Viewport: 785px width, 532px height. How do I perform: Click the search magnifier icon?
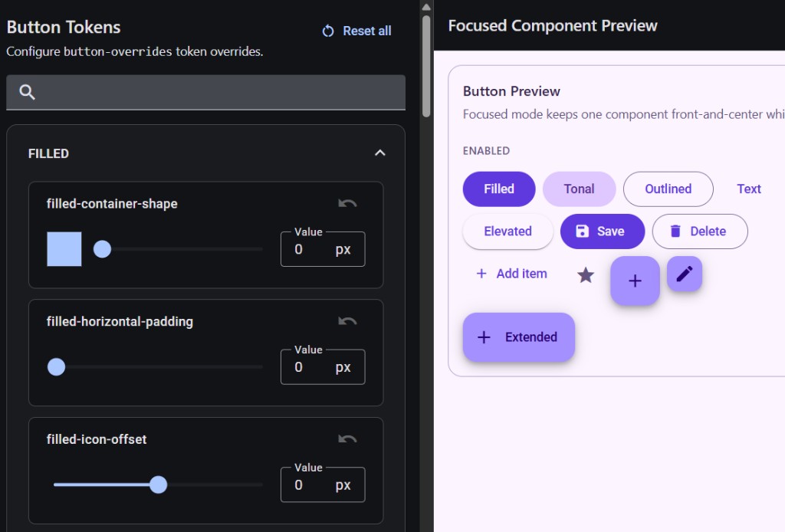(27, 91)
